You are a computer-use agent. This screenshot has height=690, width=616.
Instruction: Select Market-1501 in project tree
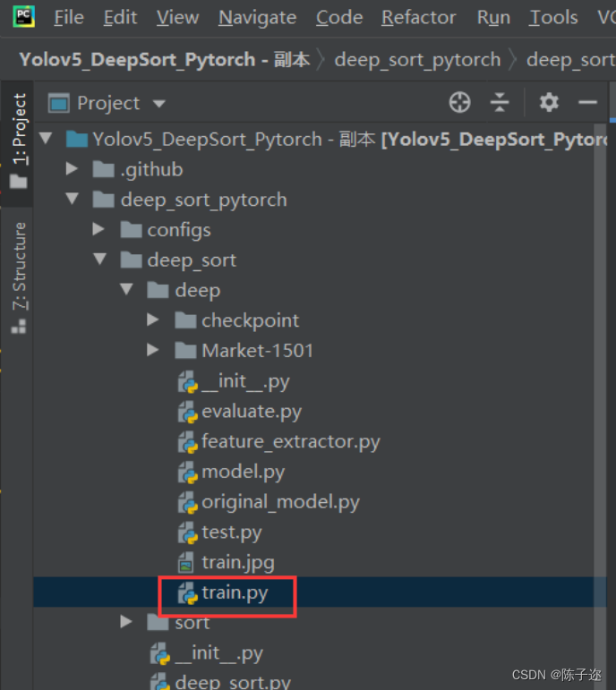click(258, 351)
